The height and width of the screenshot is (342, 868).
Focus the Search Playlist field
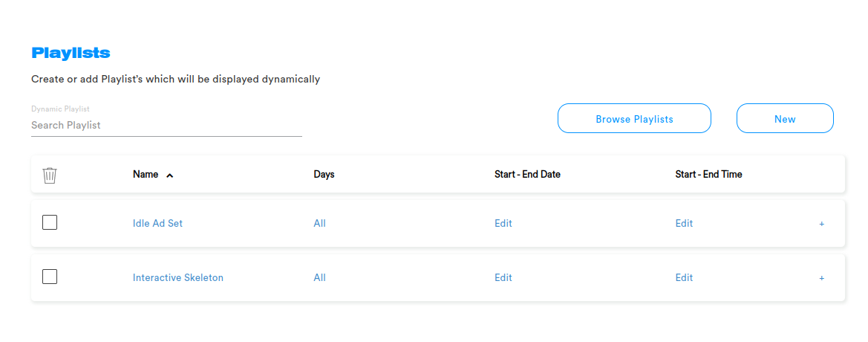click(x=166, y=125)
